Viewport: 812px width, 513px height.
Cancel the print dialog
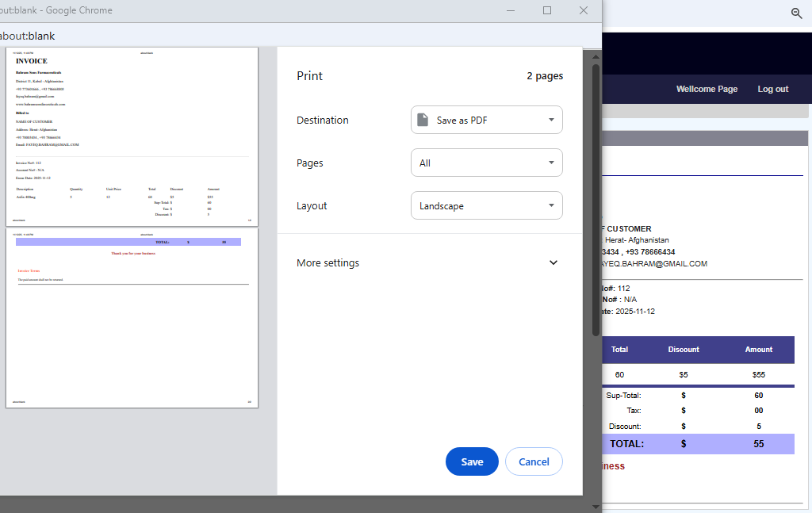tap(534, 461)
